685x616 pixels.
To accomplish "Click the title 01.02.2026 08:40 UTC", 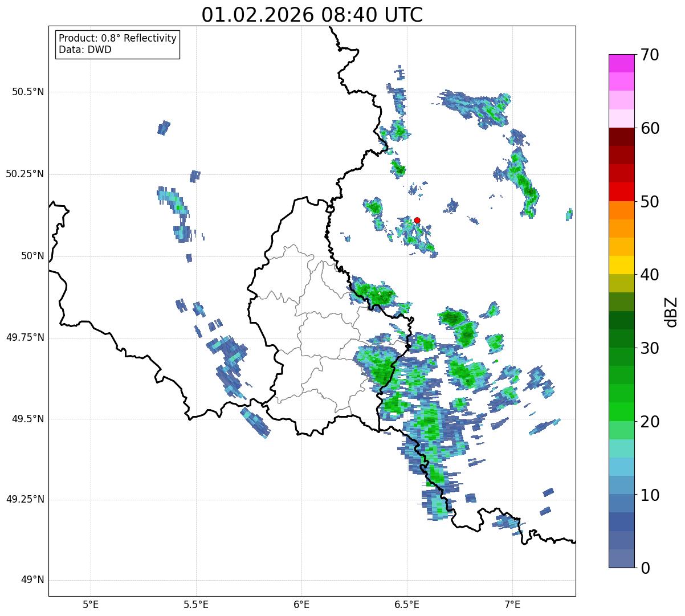I will pyautogui.click(x=312, y=15).
